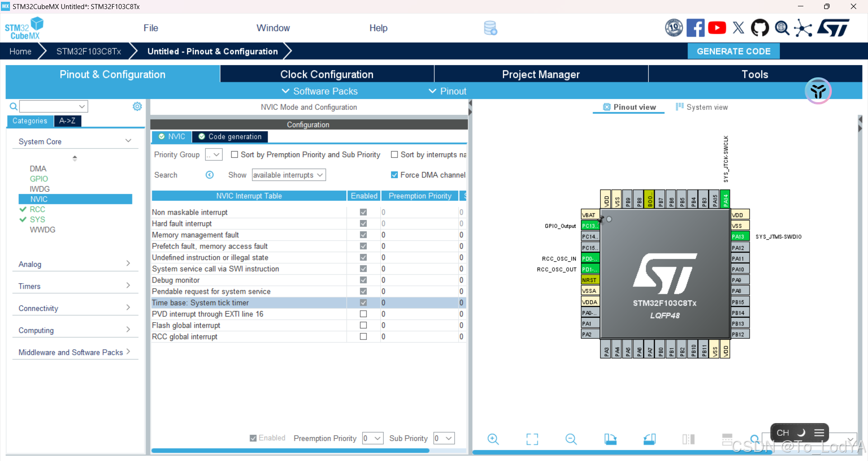This screenshot has height=461, width=868.
Task: Click the GENERATE CODE button
Action: (x=733, y=51)
